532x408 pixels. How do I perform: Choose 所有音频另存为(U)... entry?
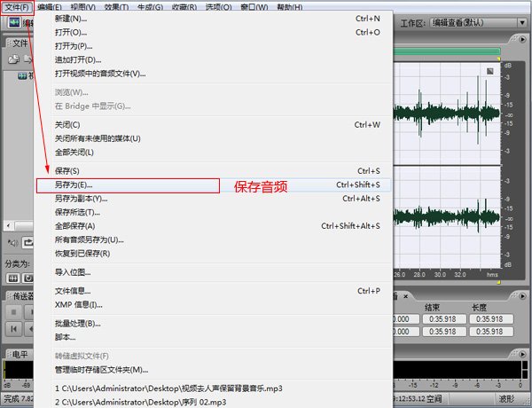tap(214, 240)
